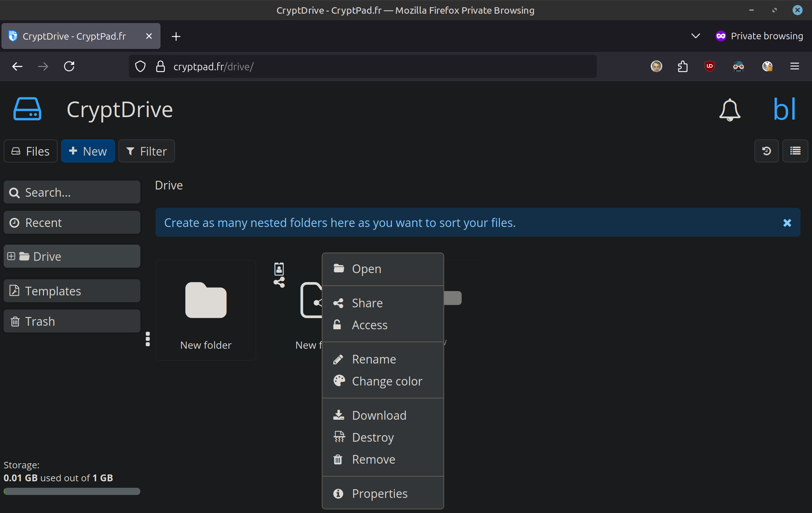Click the notifications bell icon

pos(730,110)
